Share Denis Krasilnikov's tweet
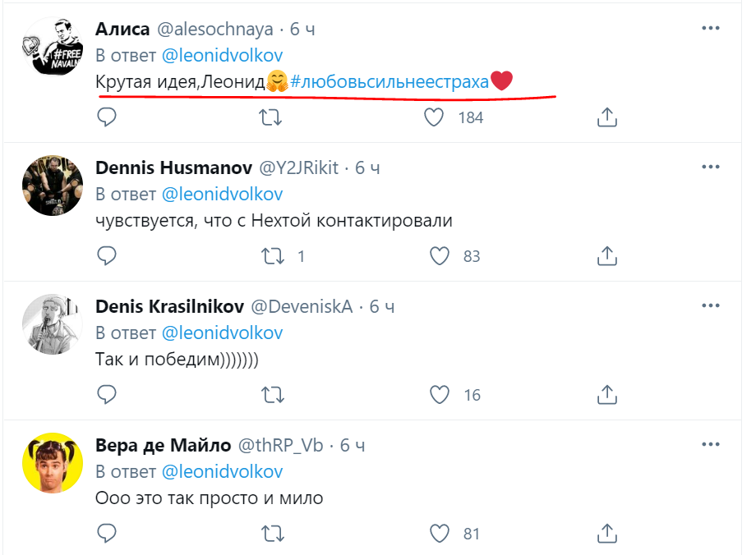This screenshot has width=756, height=555. pos(606,395)
